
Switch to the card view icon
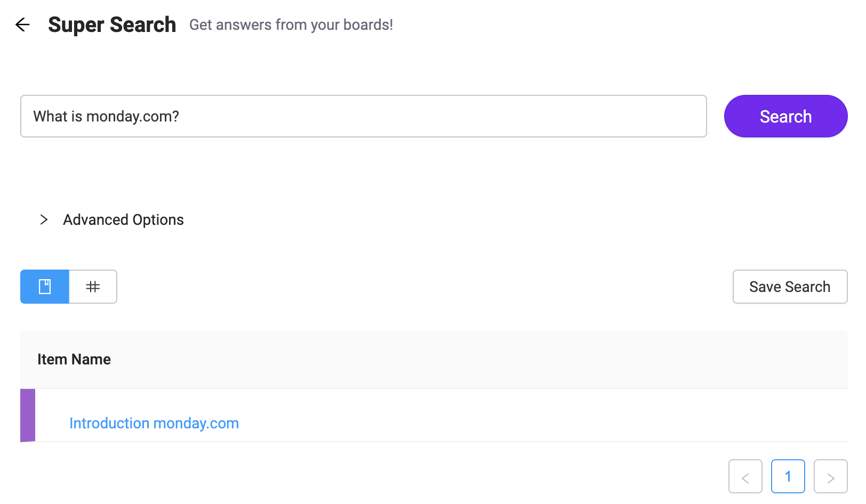45,287
